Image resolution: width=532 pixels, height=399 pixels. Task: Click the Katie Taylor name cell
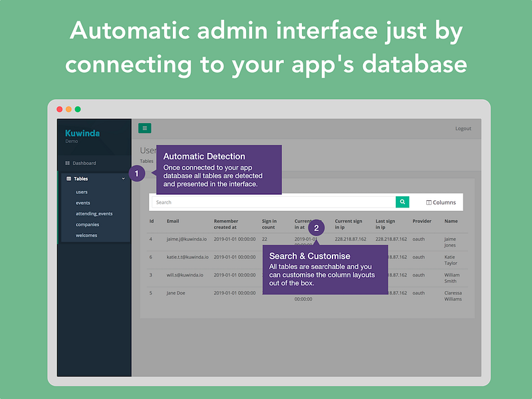click(451, 260)
